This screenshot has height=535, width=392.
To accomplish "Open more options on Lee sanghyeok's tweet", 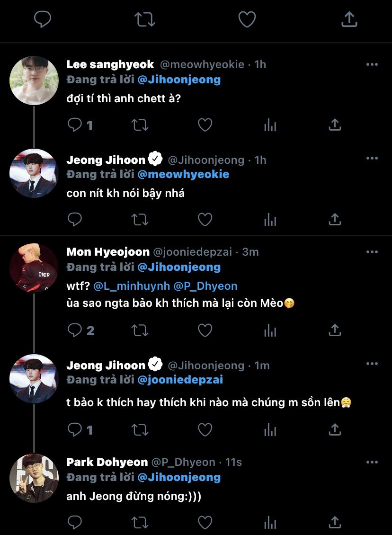I will click(372, 65).
